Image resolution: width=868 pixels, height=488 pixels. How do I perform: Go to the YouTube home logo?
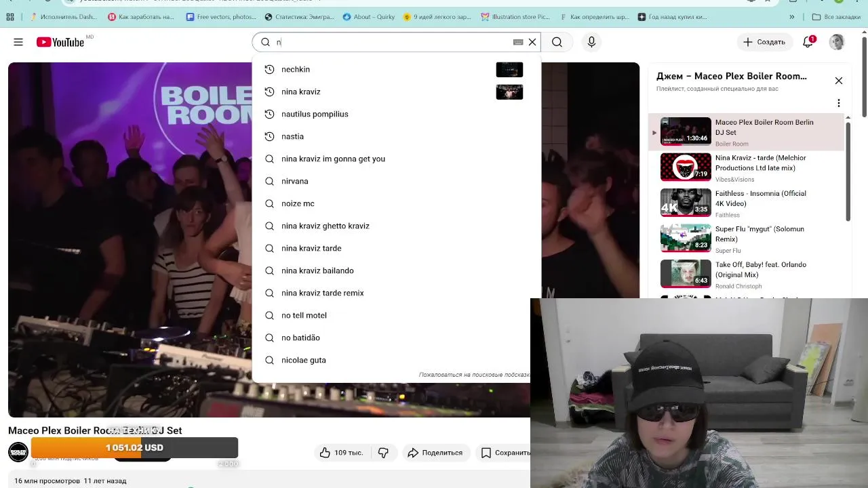(x=60, y=42)
